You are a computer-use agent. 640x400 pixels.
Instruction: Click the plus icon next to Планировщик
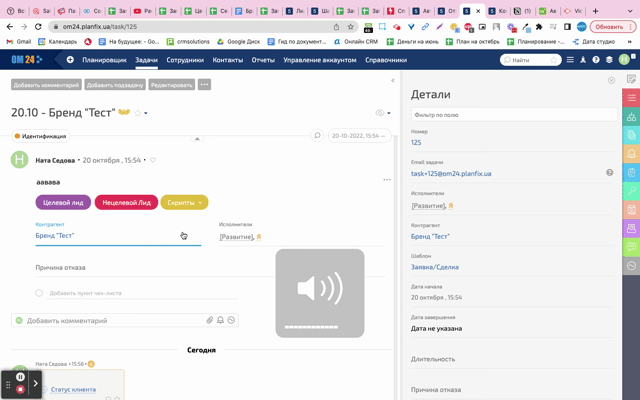coord(70,60)
